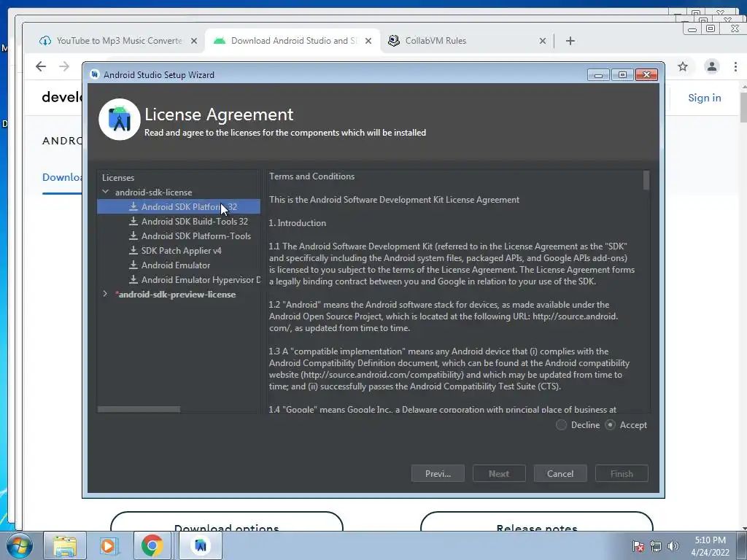Switch to CollabVM Rules tab
Screen dimensions: 747x560
[x=467, y=41]
